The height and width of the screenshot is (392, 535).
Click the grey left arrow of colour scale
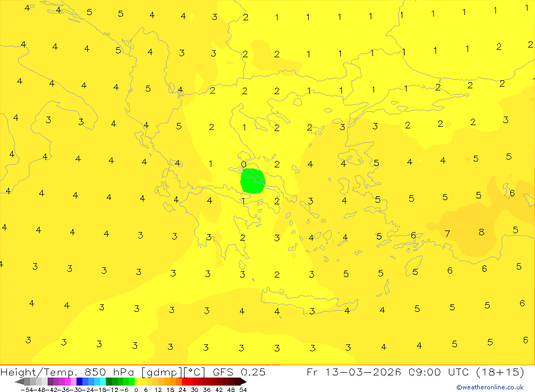click(x=19, y=382)
